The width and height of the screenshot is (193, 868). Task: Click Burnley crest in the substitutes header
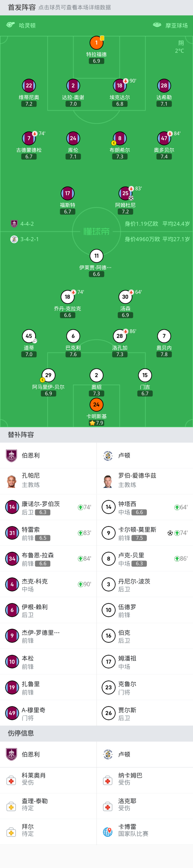point(12,455)
